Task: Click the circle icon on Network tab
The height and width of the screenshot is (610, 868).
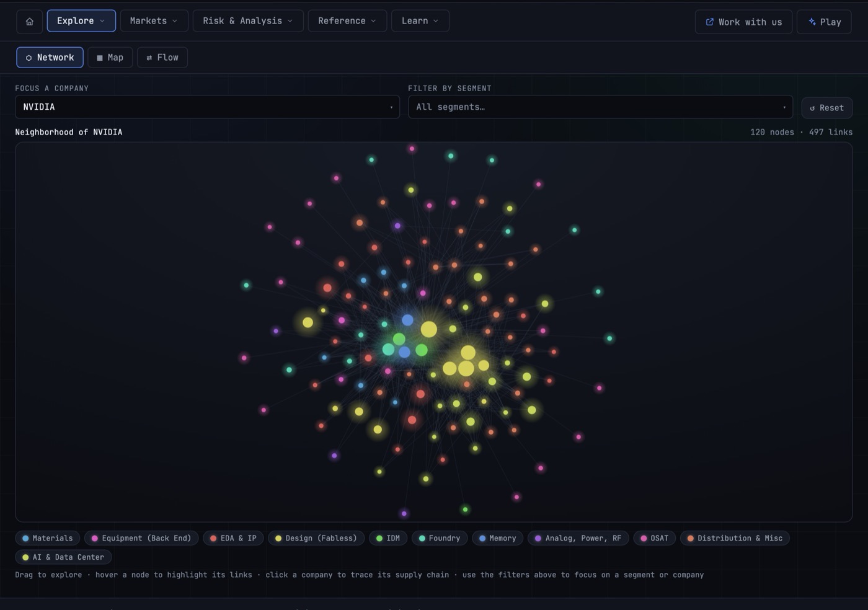Action: pos(29,58)
